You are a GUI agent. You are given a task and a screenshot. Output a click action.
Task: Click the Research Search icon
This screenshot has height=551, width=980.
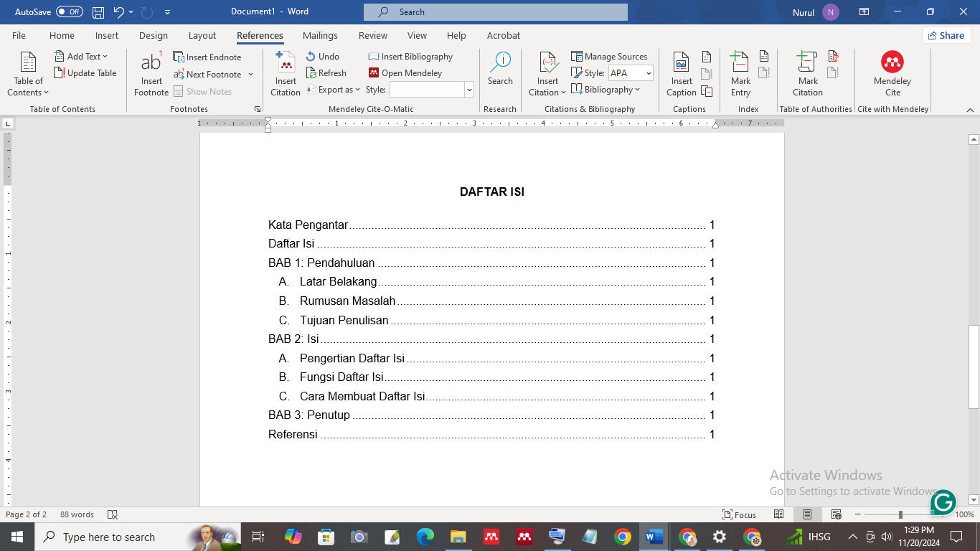tap(500, 69)
